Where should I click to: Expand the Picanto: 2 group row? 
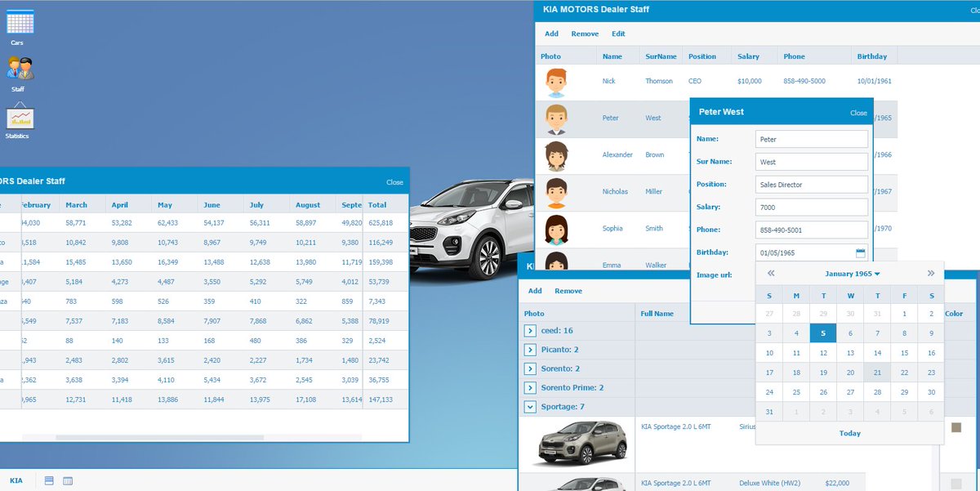pyautogui.click(x=530, y=350)
